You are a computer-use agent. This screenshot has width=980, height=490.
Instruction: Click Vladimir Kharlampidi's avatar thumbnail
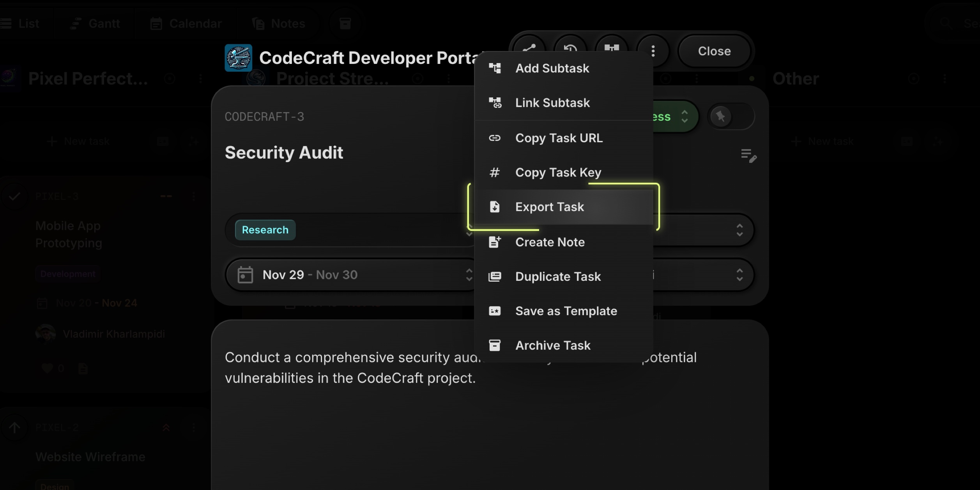[x=46, y=333]
